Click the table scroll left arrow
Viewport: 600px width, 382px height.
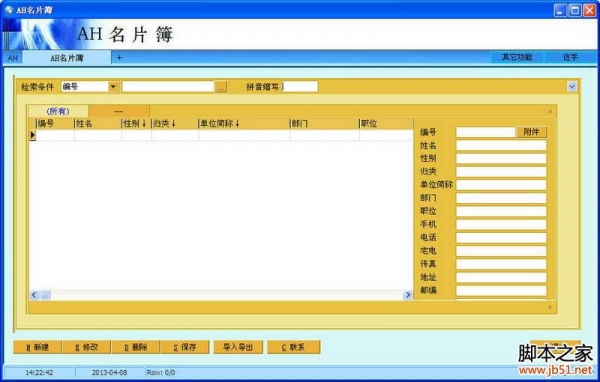point(34,295)
